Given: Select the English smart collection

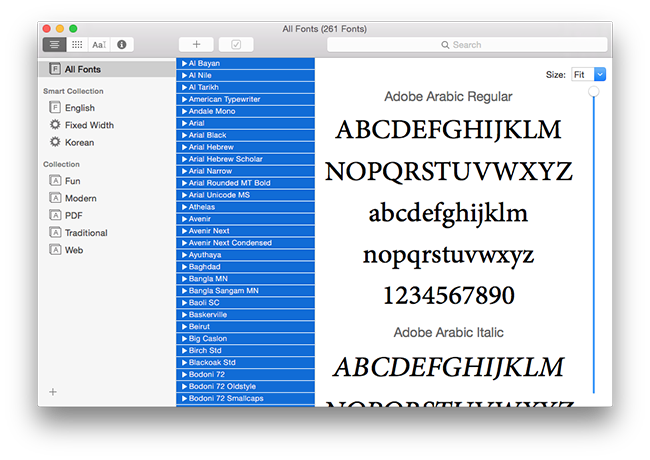Looking at the screenshot, I should pos(79,108).
